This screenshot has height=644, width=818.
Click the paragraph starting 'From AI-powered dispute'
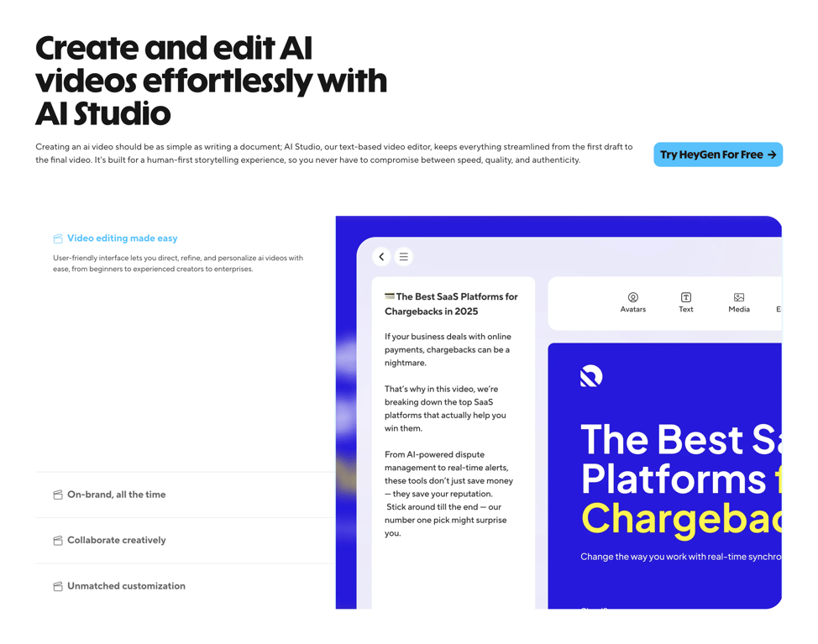(x=448, y=474)
